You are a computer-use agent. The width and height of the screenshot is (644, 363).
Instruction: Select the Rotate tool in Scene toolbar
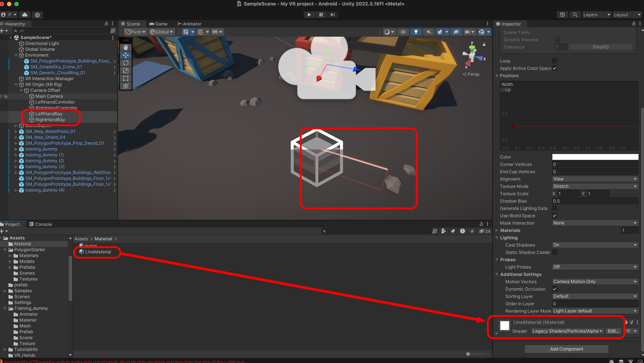[126, 63]
